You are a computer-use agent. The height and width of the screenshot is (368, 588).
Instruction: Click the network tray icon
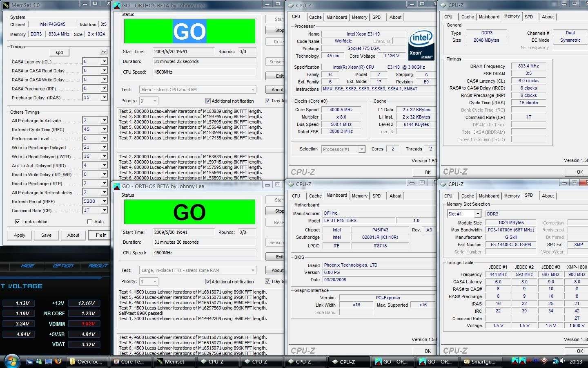555,361
